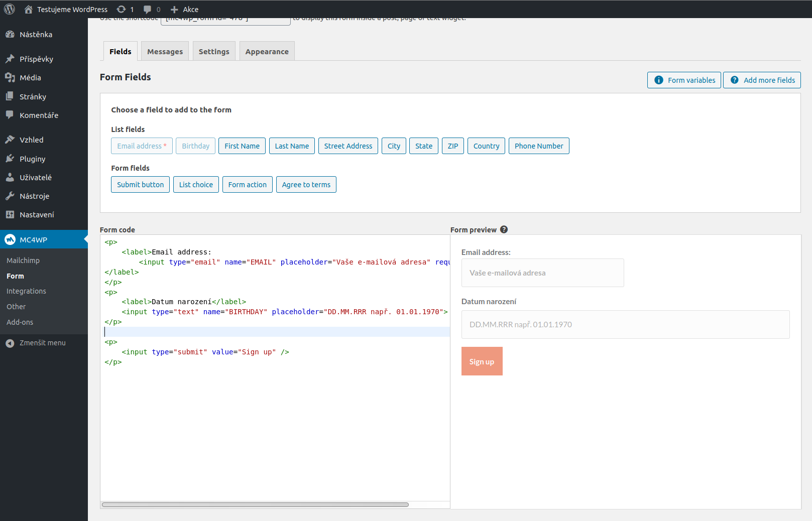Screen dimensions: 812x521
Task: Click the Form preview help question icon
Action: (504, 229)
